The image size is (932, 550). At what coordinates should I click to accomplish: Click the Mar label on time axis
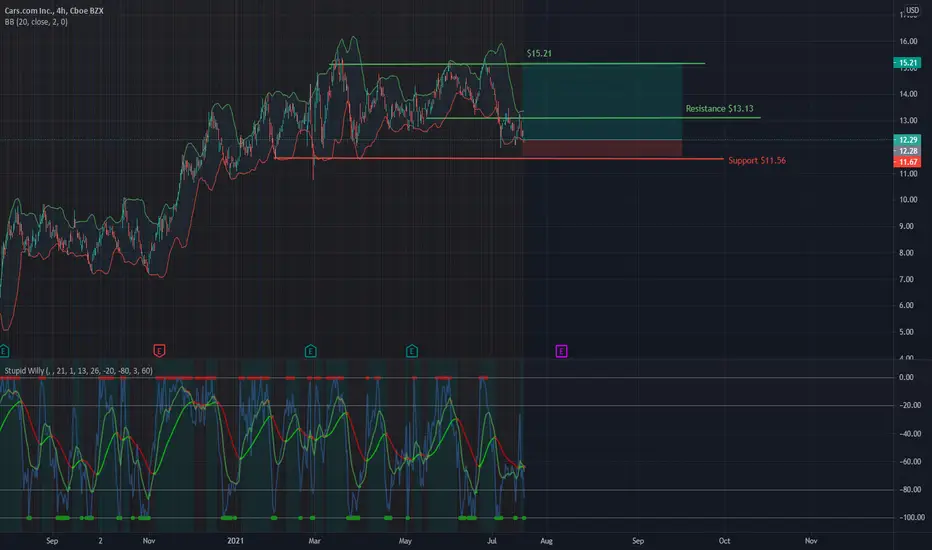click(314, 541)
